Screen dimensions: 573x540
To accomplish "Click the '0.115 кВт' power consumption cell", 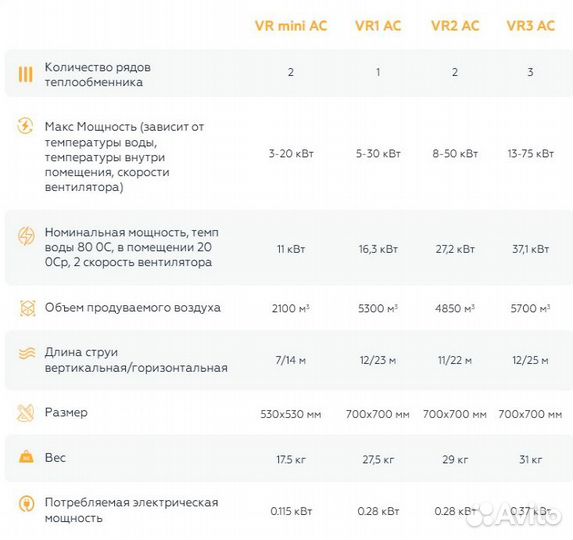I will coord(291,511).
